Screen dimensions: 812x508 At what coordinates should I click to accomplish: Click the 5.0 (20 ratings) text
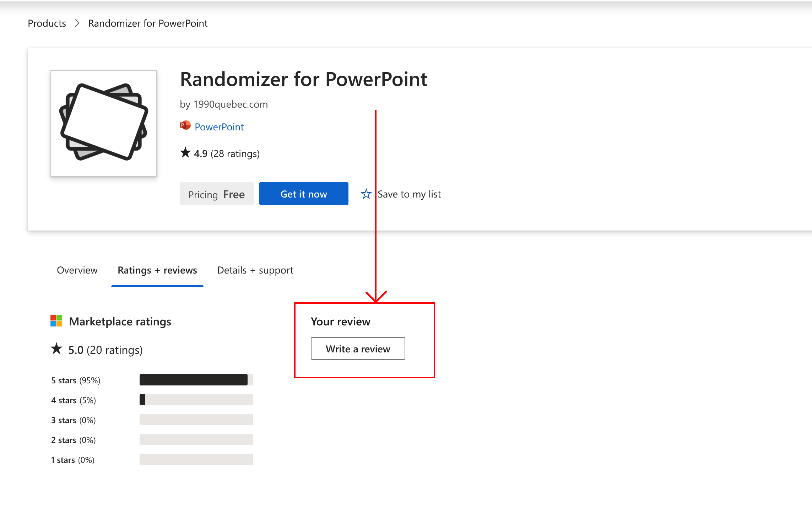point(105,350)
